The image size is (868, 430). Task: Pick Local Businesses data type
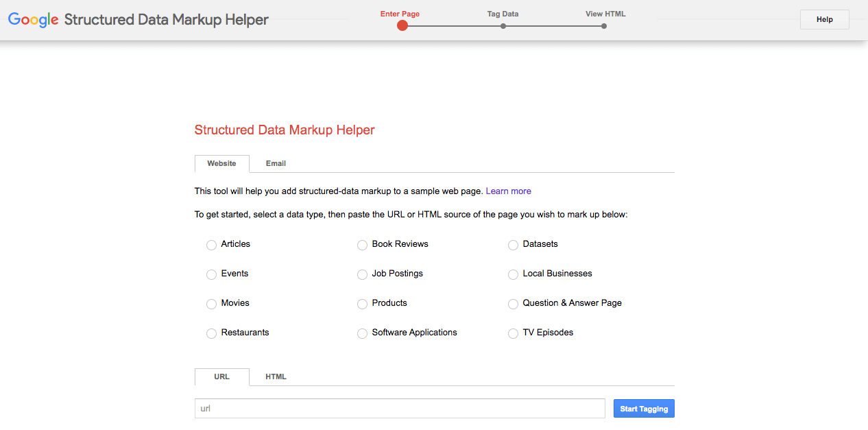[x=513, y=274]
